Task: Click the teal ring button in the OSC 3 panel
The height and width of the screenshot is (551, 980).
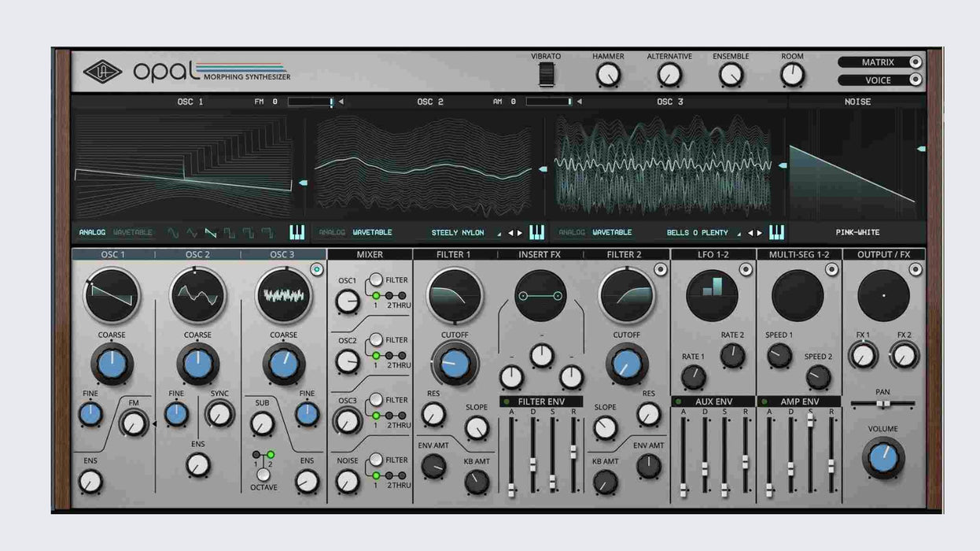Action: pyautogui.click(x=317, y=269)
